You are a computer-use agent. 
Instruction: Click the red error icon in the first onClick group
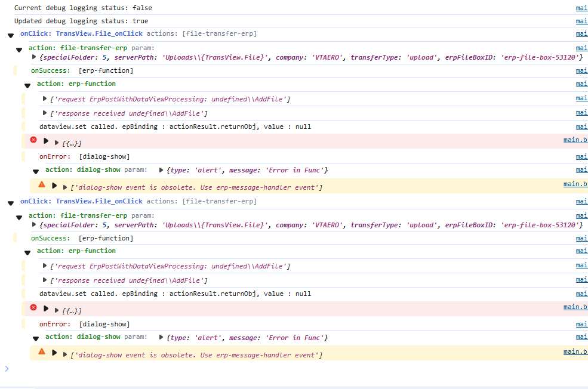tap(33, 140)
